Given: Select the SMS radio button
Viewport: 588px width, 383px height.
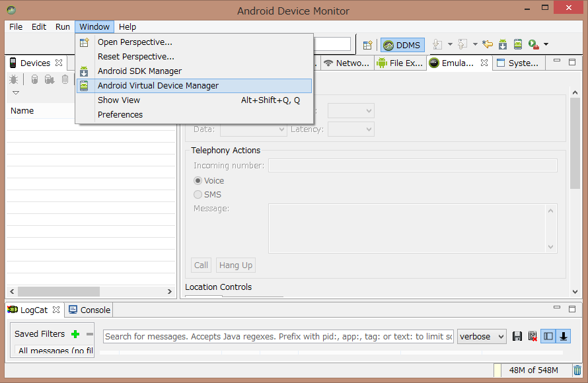Looking at the screenshot, I should (198, 195).
